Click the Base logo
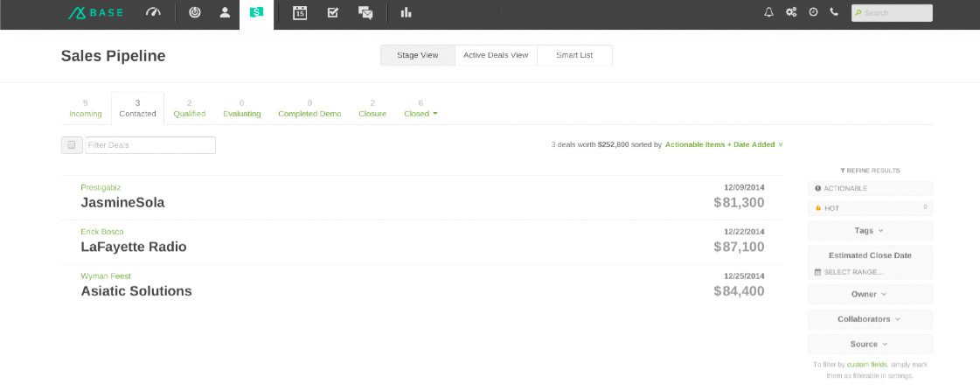 pos(95,12)
